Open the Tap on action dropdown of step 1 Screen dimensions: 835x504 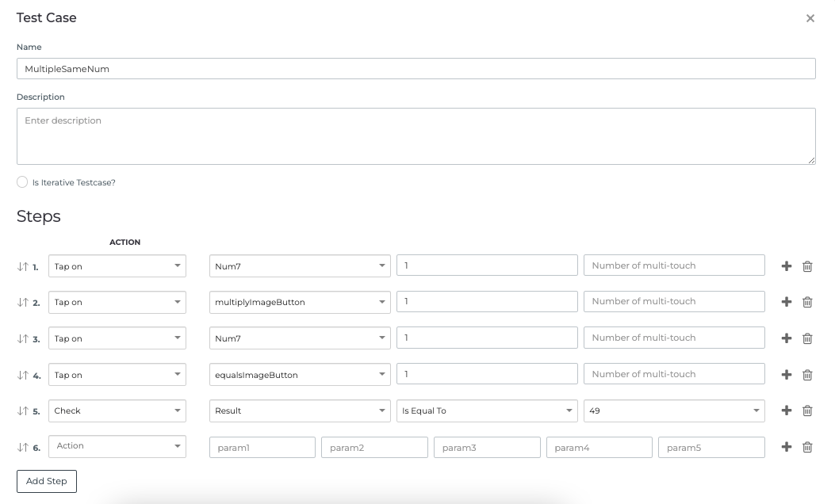(117, 266)
